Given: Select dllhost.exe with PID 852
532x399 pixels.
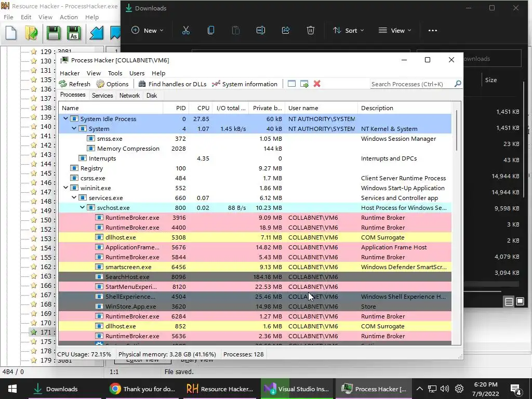Looking at the screenshot, I should (x=255, y=326).
